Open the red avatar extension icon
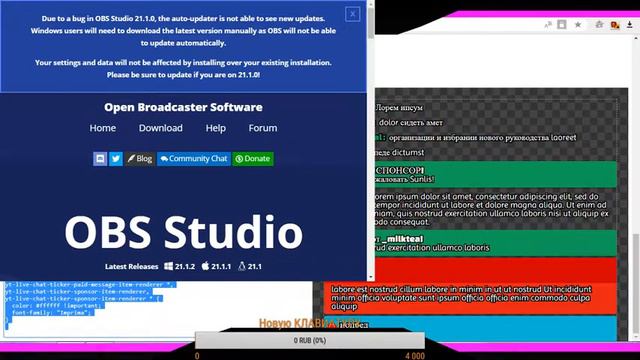 tap(615, 25)
